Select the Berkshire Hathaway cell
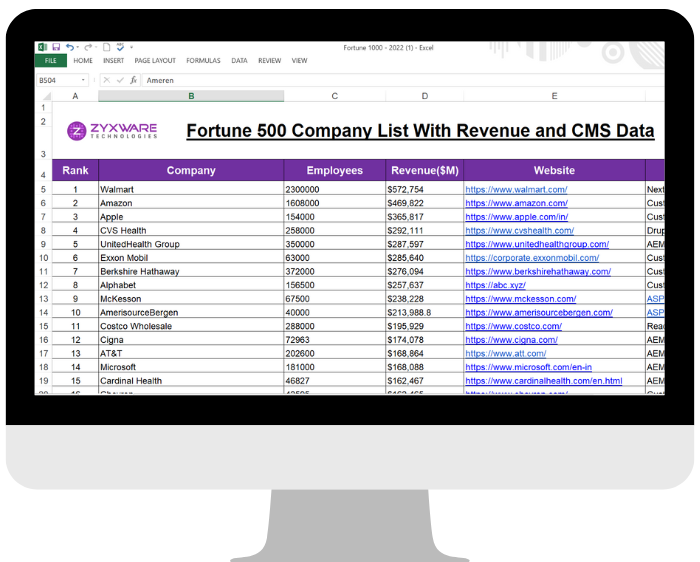 click(x=191, y=271)
